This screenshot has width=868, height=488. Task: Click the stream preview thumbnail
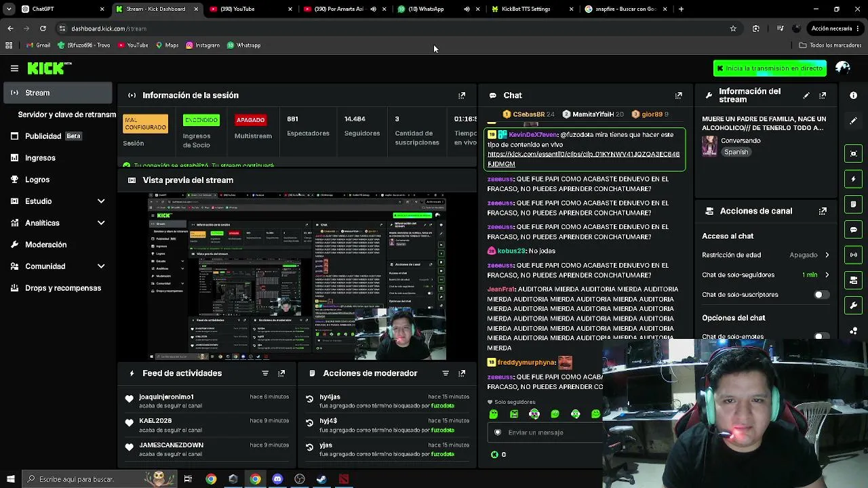[297, 277]
